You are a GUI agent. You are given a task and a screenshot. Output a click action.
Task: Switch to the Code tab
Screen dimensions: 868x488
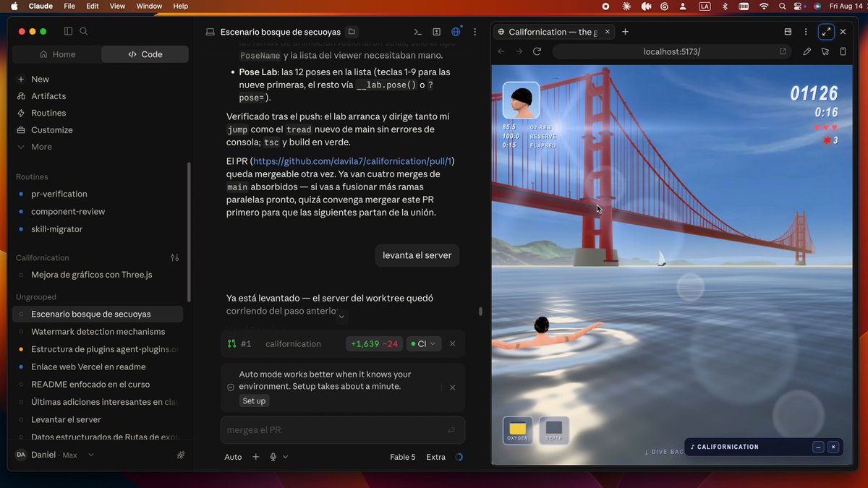coord(145,54)
